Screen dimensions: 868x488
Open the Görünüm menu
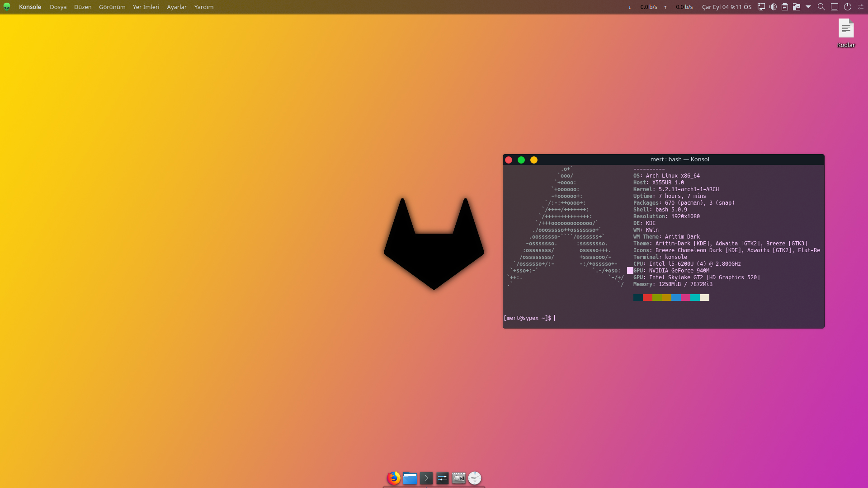coord(112,7)
